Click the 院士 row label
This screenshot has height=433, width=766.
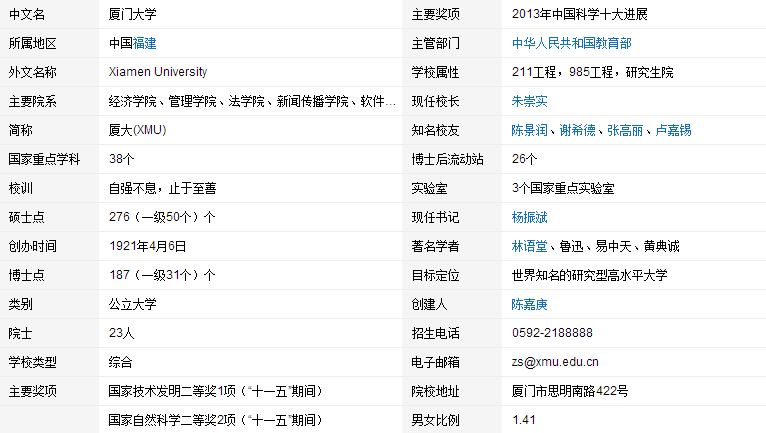(x=21, y=333)
